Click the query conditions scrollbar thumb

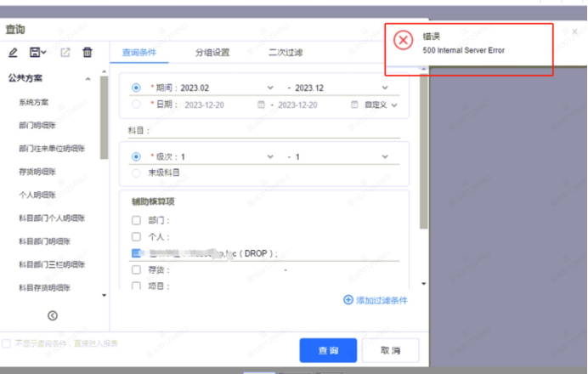(423, 150)
